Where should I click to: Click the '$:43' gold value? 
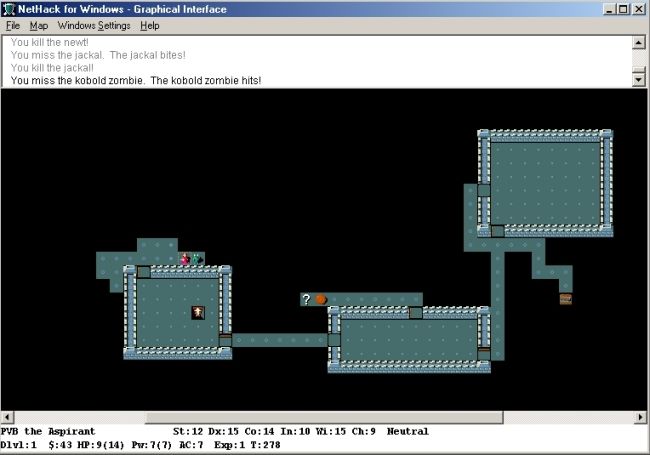[60, 445]
